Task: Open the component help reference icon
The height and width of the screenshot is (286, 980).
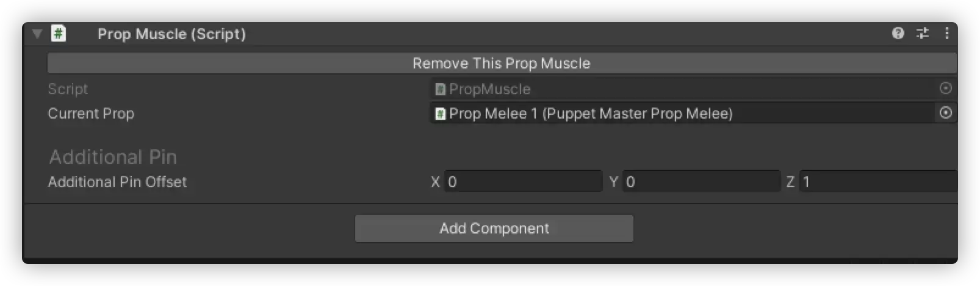Action: click(898, 33)
